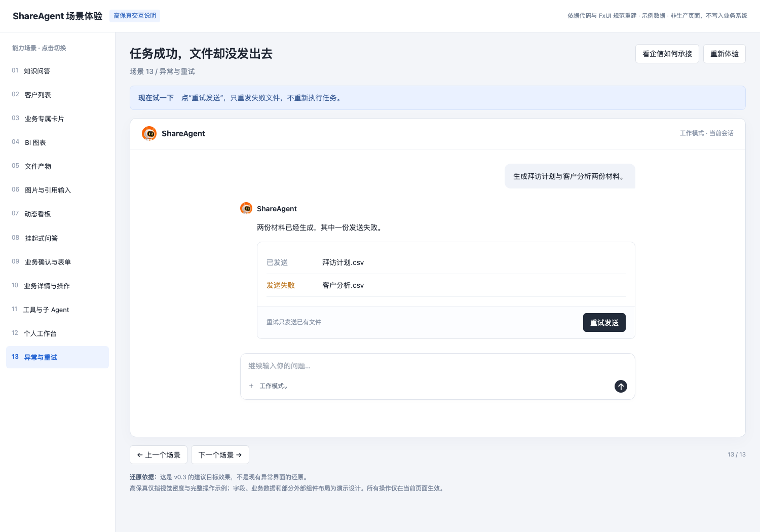This screenshot has height=532, width=760.
Task: Switch to scenario 07 动态看板
Action: (57, 214)
